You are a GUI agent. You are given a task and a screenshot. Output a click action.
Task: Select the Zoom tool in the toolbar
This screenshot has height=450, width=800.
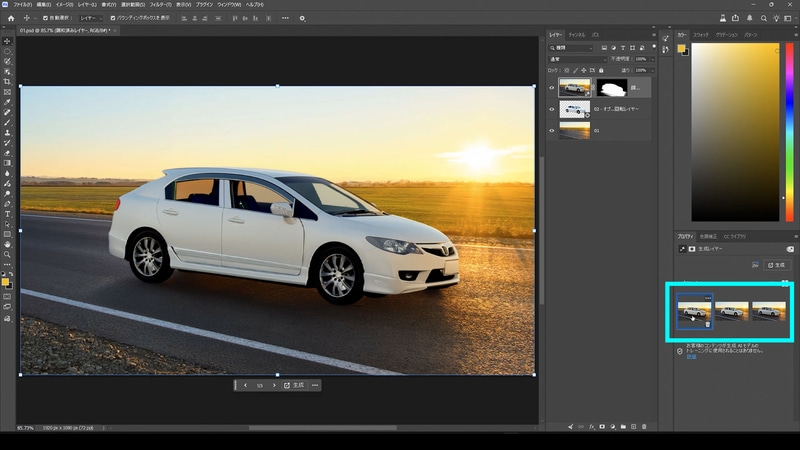(x=7, y=255)
